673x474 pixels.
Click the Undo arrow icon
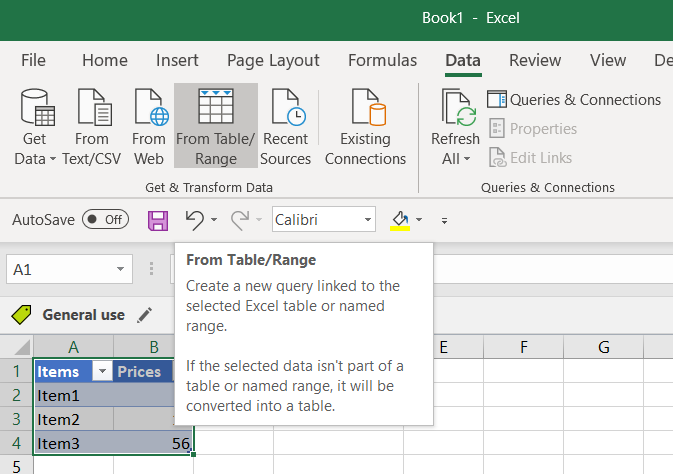click(x=195, y=219)
